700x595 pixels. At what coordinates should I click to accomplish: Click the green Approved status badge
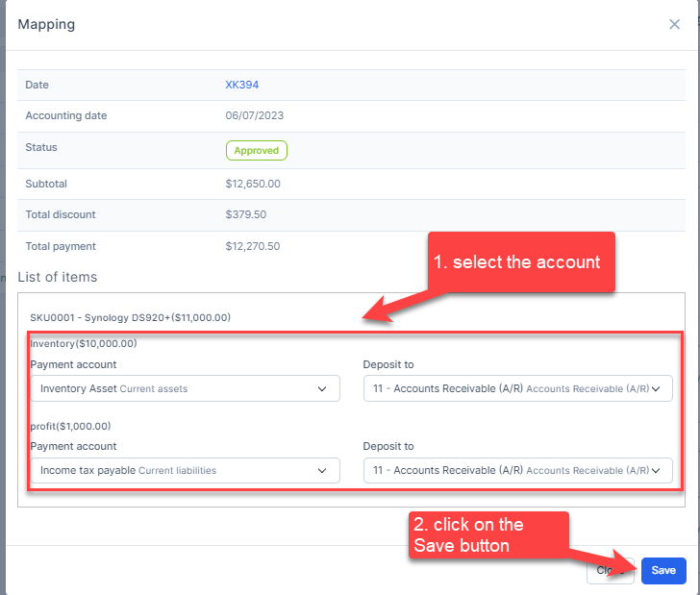[x=257, y=150]
